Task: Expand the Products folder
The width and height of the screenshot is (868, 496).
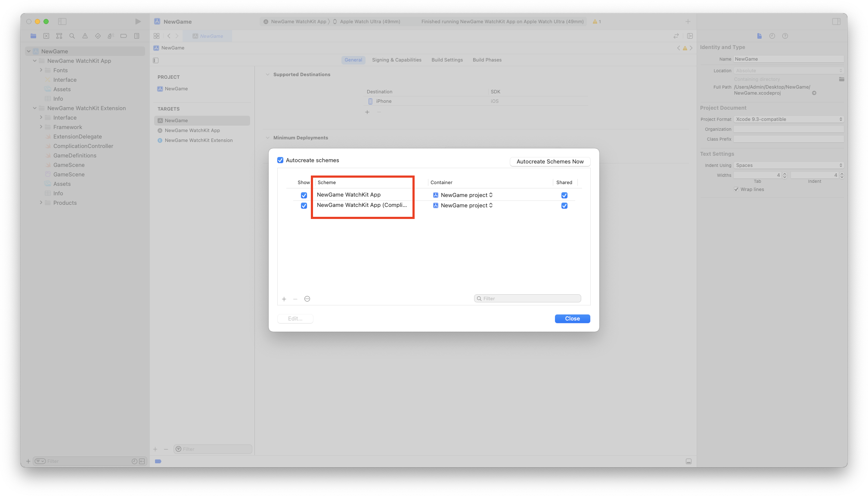Action: coord(41,203)
